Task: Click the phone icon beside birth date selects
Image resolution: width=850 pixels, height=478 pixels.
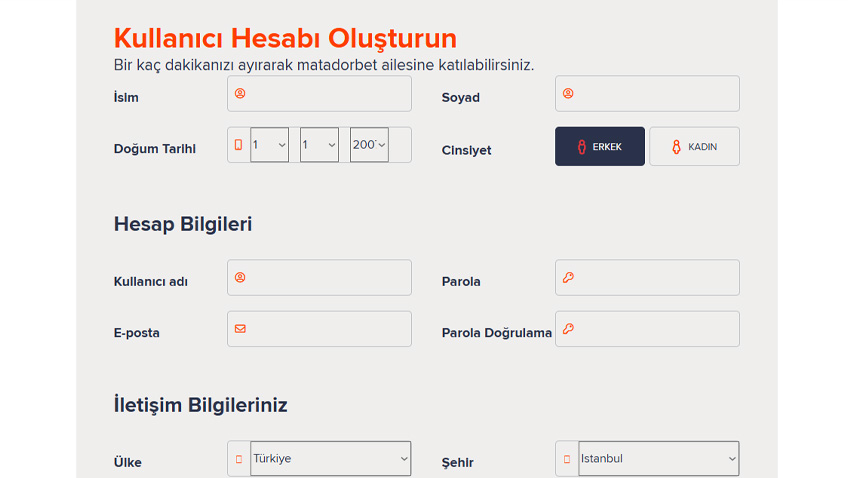Action: (238, 145)
